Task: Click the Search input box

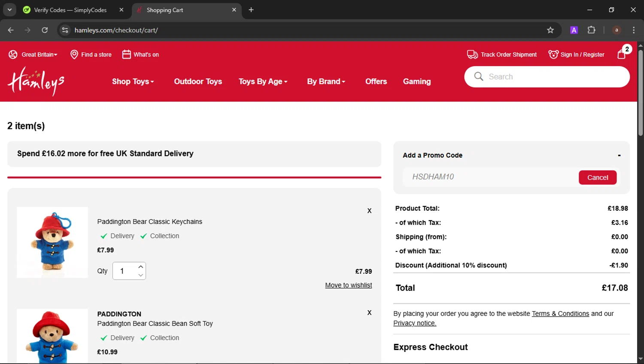Action: click(547, 76)
